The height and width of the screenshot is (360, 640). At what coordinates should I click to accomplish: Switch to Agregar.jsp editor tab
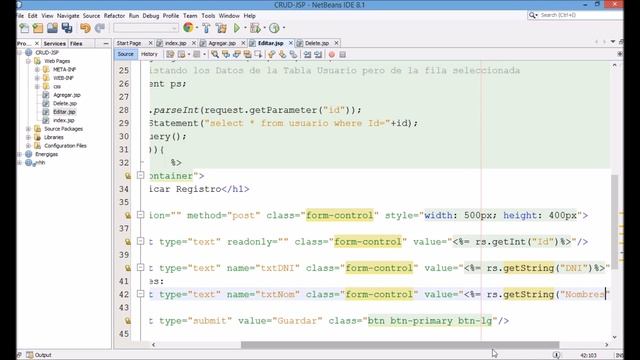[x=222, y=43]
